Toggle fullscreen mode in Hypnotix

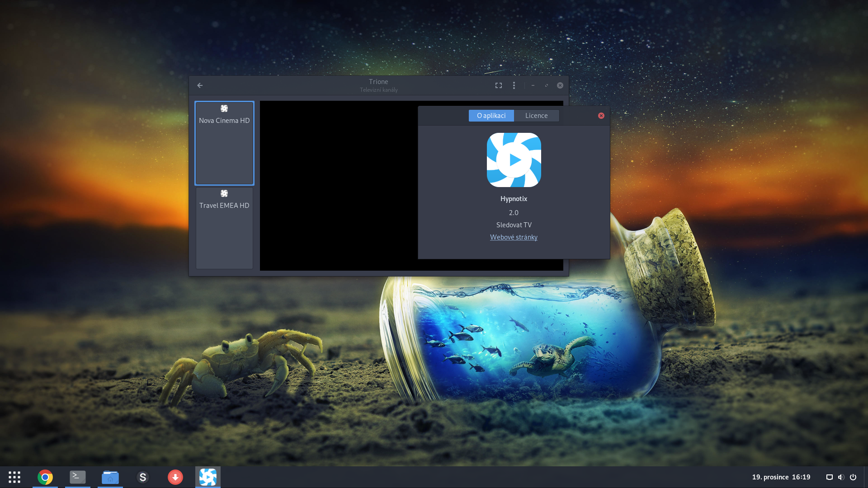[499, 85]
